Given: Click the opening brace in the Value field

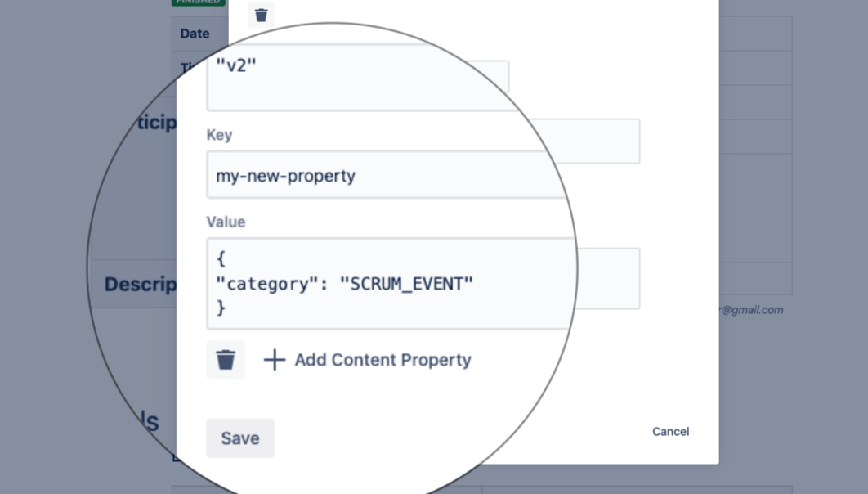Looking at the screenshot, I should coord(221,259).
